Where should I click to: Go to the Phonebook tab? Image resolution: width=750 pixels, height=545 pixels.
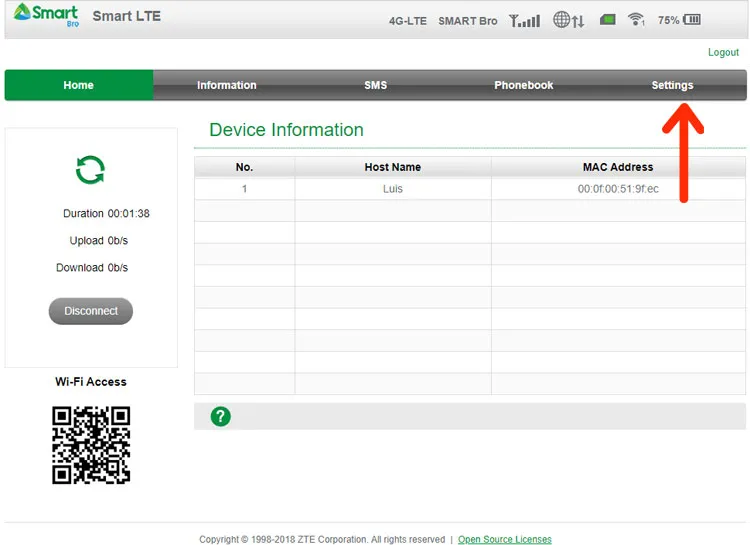(524, 85)
